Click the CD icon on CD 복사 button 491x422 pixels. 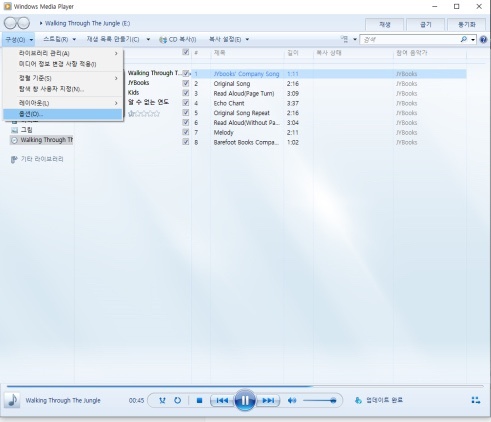(163, 40)
